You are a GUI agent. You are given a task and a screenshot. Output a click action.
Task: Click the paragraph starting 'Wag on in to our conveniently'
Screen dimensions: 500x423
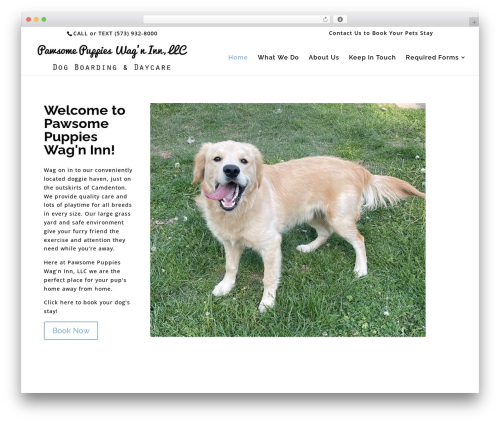(x=88, y=209)
